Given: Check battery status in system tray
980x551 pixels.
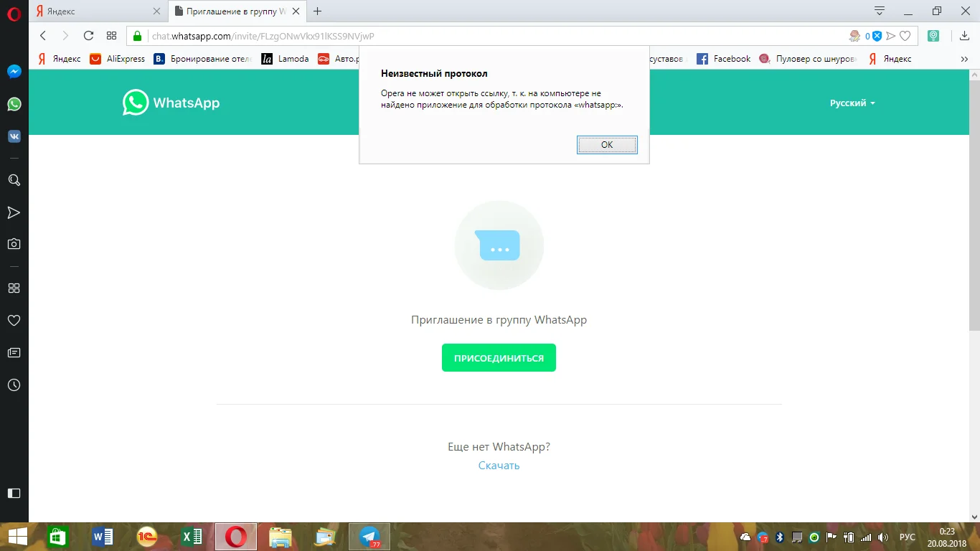Looking at the screenshot, I should click(849, 537).
